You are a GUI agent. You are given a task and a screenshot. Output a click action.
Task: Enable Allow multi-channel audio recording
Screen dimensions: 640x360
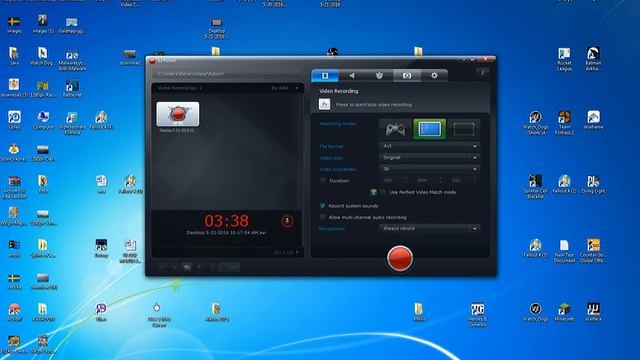click(322, 217)
